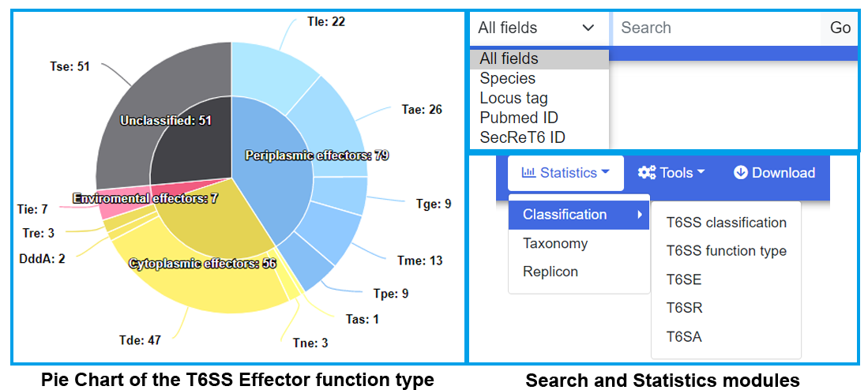Click the download arrow icon

(740, 173)
